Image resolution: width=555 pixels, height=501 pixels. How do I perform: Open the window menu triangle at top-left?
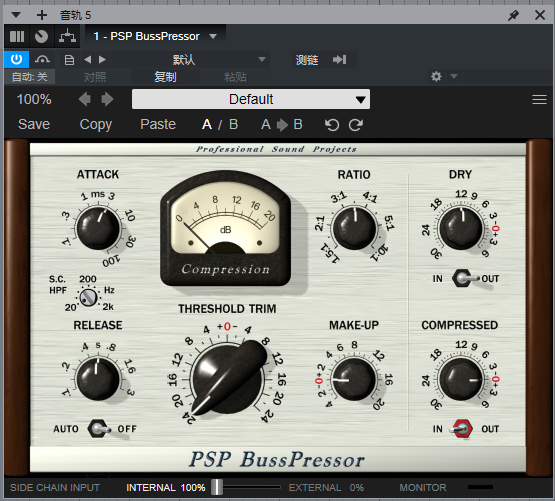click(x=16, y=15)
